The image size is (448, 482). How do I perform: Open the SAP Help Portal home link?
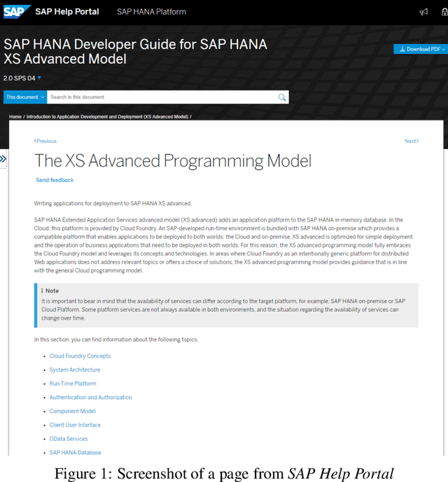tap(67, 12)
